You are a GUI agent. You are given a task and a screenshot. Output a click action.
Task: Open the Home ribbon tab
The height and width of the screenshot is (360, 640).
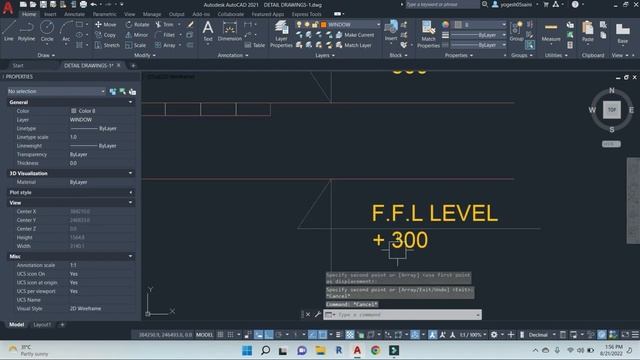pyautogui.click(x=29, y=14)
